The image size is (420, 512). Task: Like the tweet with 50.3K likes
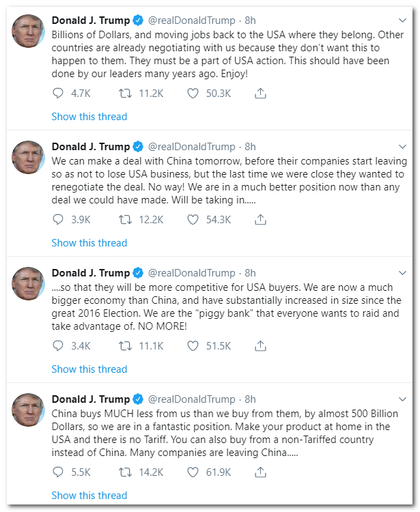193,94
